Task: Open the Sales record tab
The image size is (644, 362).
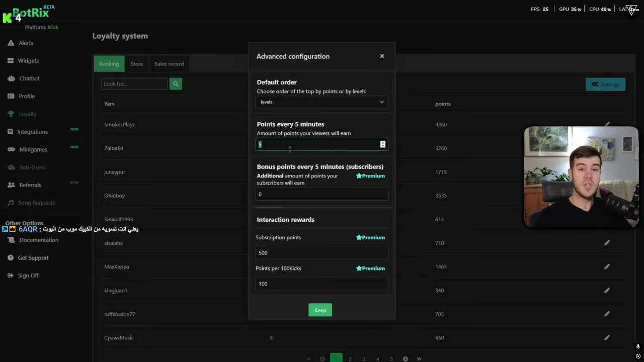Action: [x=169, y=64]
